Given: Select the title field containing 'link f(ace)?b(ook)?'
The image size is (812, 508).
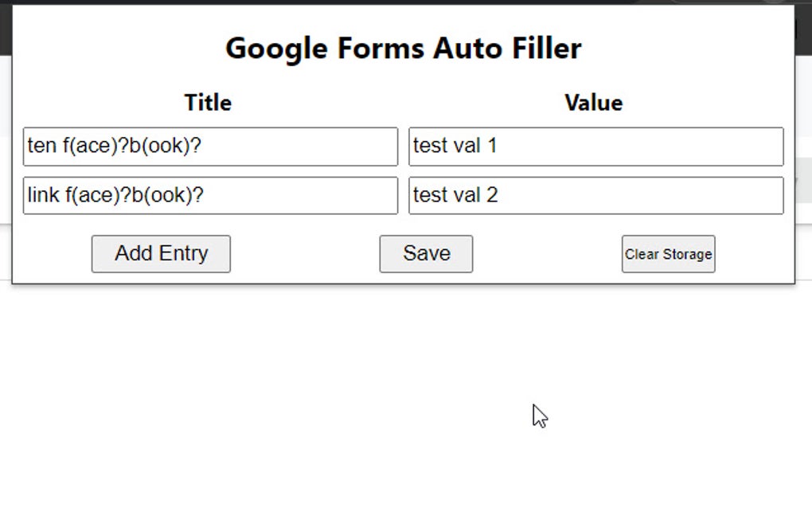Looking at the screenshot, I should (x=209, y=195).
